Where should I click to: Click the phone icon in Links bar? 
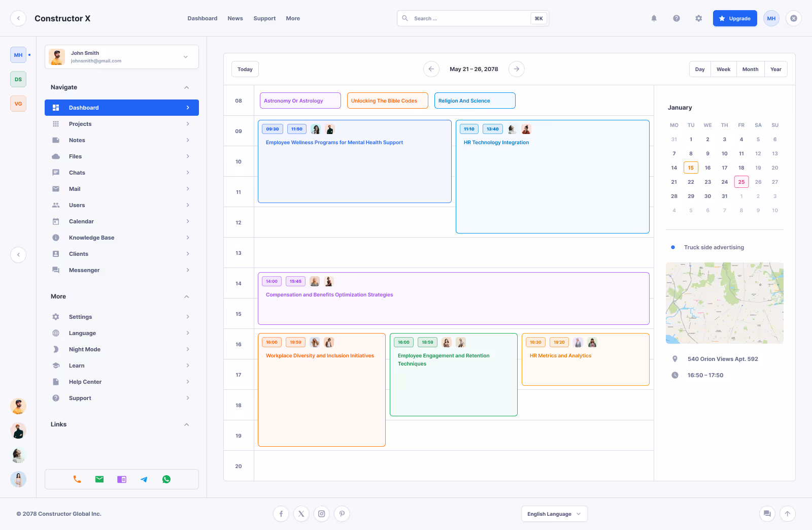point(77,479)
